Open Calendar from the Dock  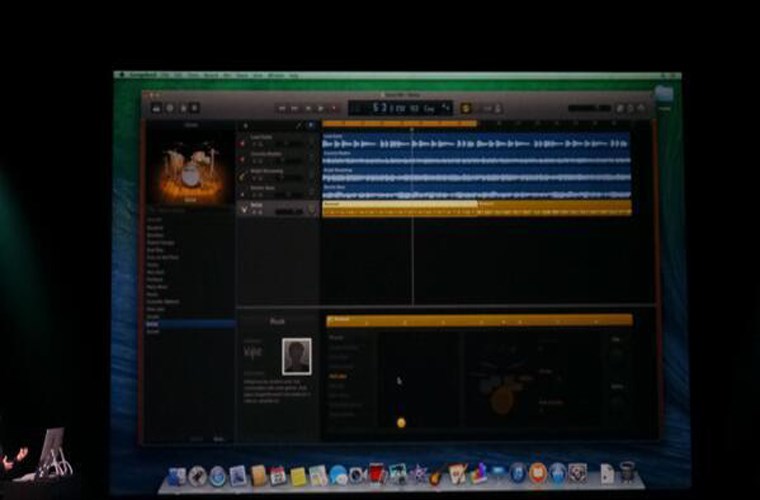coord(278,476)
